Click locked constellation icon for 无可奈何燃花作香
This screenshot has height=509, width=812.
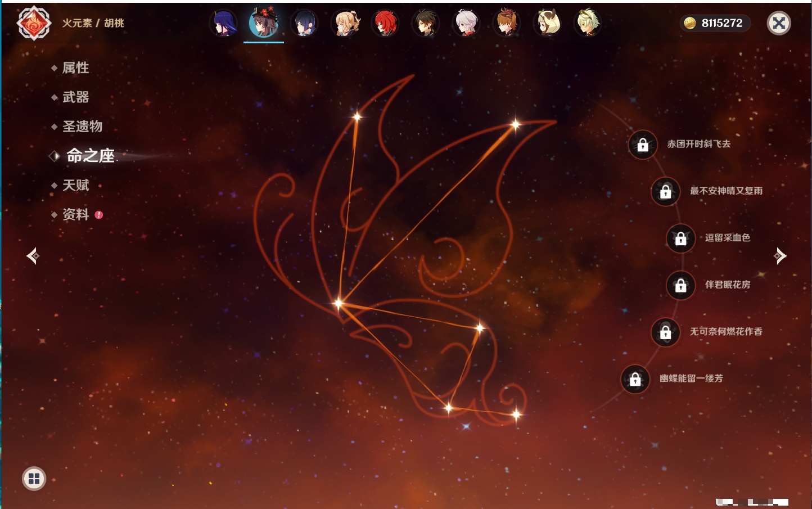tap(666, 332)
